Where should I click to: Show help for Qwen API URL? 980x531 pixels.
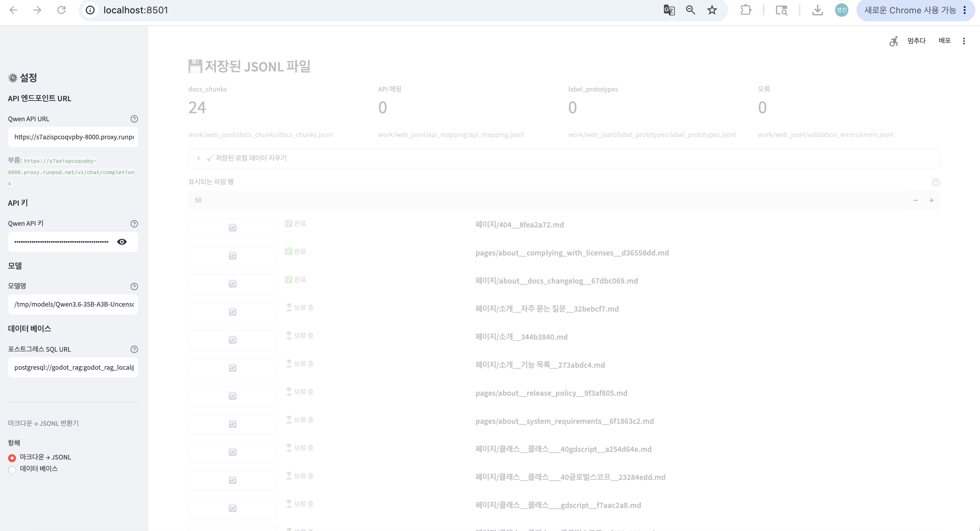[x=134, y=119]
